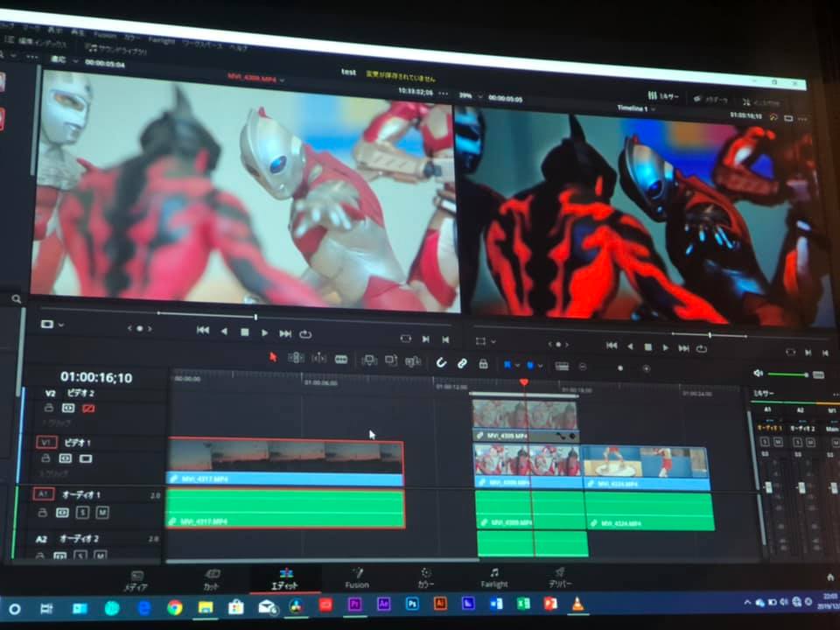Viewport: 840px width, 630px height.
Task: Toggle auto track selector on Audio 1
Action: [62, 513]
